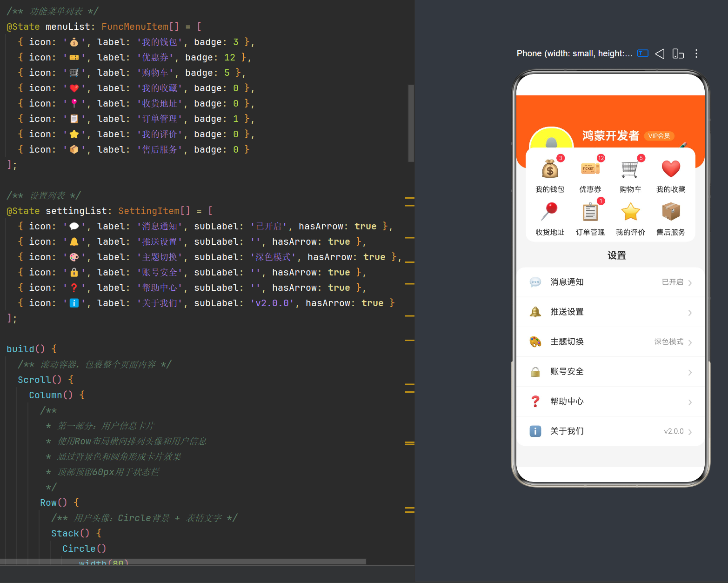Viewport: 728px width, 583px height.
Task: Click the Row() component in code
Action: click(53, 503)
